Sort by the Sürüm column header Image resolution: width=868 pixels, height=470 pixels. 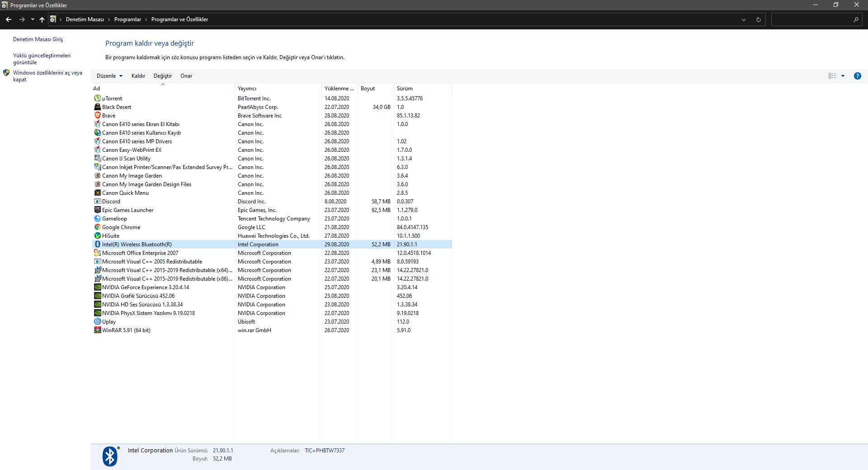point(423,89)
